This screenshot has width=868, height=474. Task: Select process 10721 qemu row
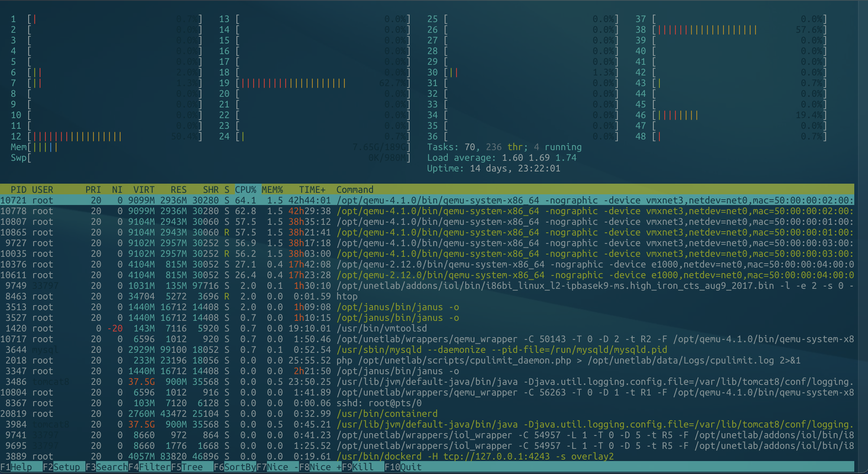coord(381,200)
